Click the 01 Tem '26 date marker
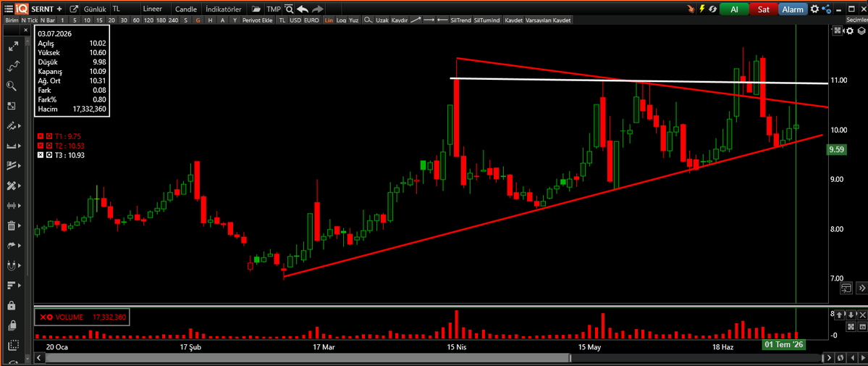This screenshot has width=868, height=366. (x=783, y=344)
